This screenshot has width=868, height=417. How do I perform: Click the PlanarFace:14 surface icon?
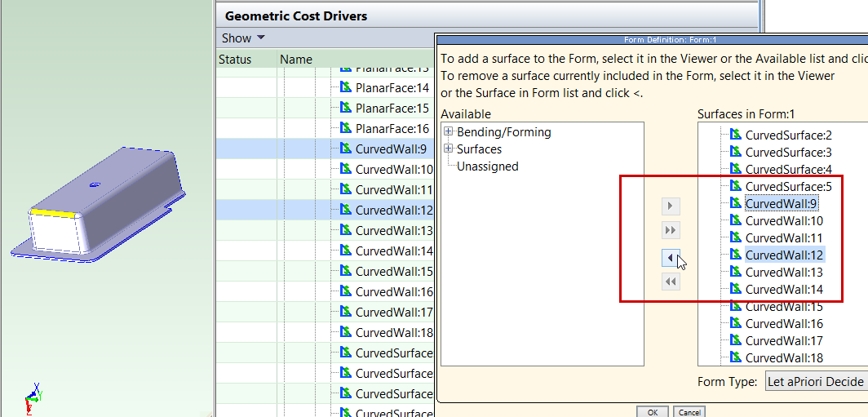pyautogui.click(x=346, y=88)
